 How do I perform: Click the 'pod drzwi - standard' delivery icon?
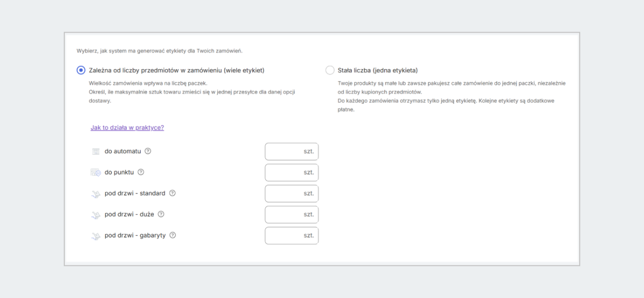(x=96, y=193)
